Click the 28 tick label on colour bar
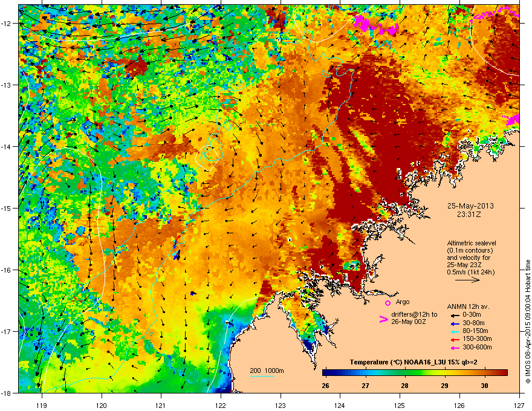 coord(405,386)
